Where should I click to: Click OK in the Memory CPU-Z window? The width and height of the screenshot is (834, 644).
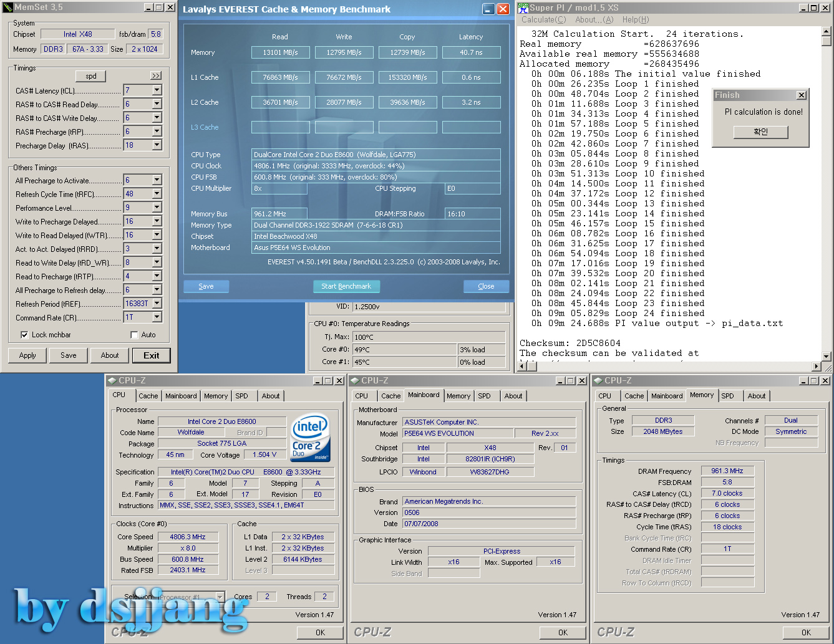[806, 633]
